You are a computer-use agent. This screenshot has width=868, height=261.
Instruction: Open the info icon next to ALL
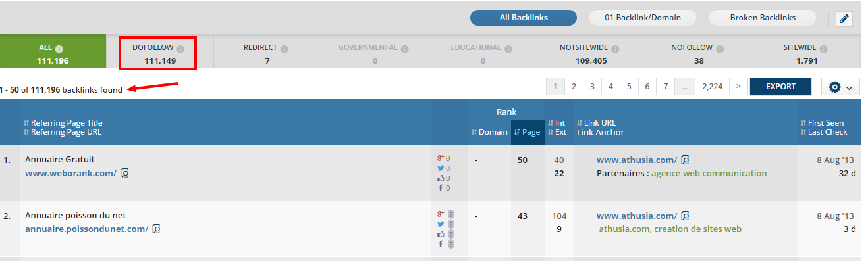point(59,49)
